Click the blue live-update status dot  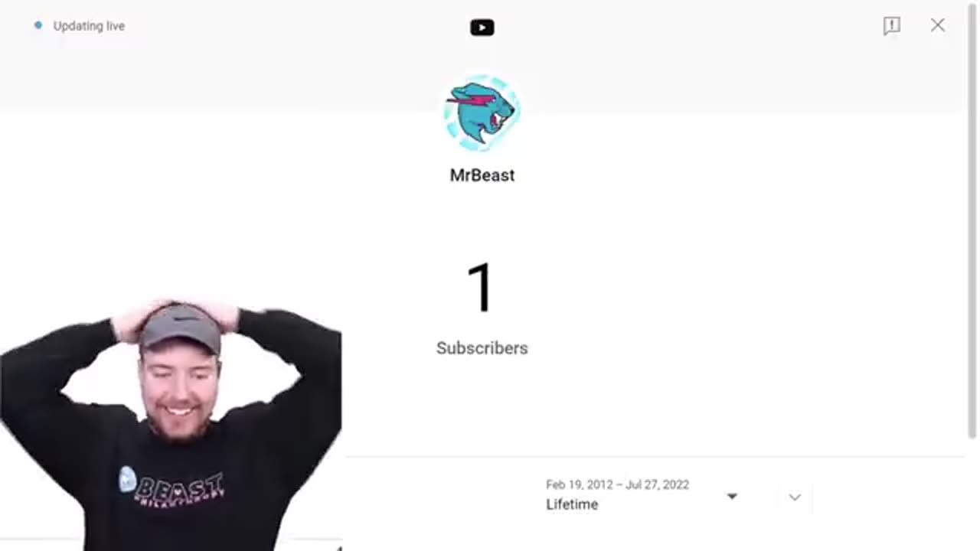click(x=38, y=25)
